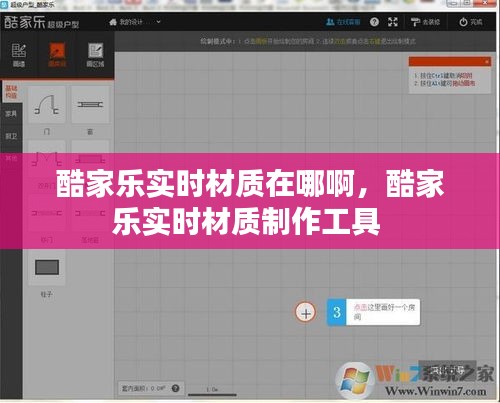The height and width of the screenshot is (403, 500).
Task: Select the draw area tool
Action: coord(95,55)
